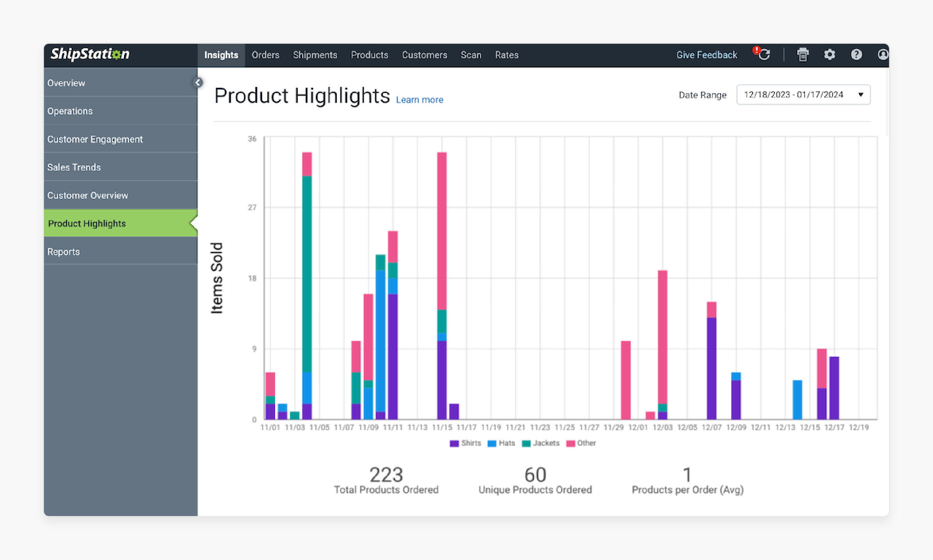Collapse the sidebar with the chevron button

[198, 82]
